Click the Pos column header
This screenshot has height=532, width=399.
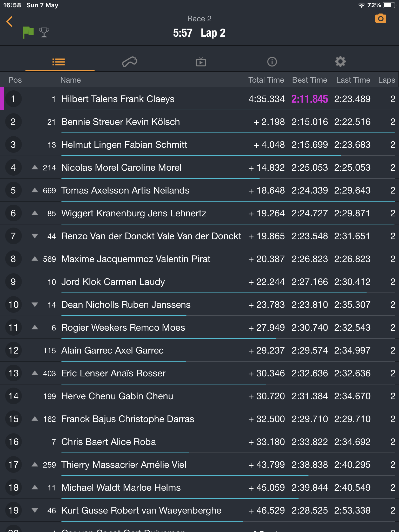(15, 80)
